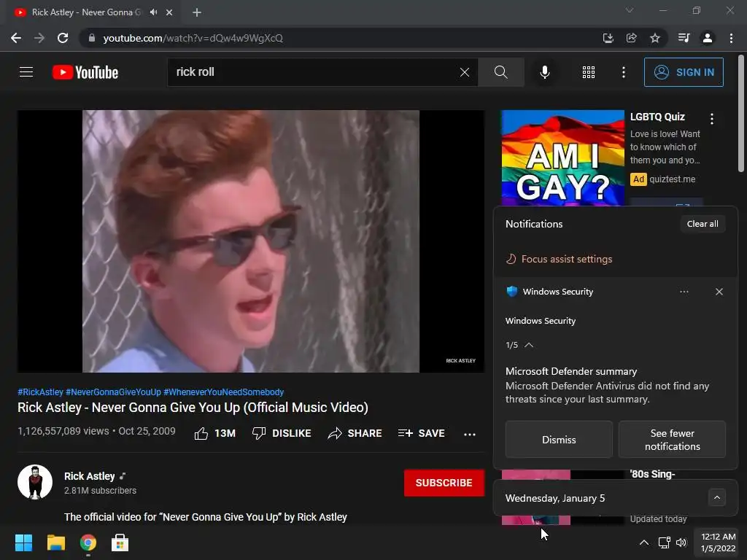Clear all notifications
The image size is (747, 560).
point(703,224)
